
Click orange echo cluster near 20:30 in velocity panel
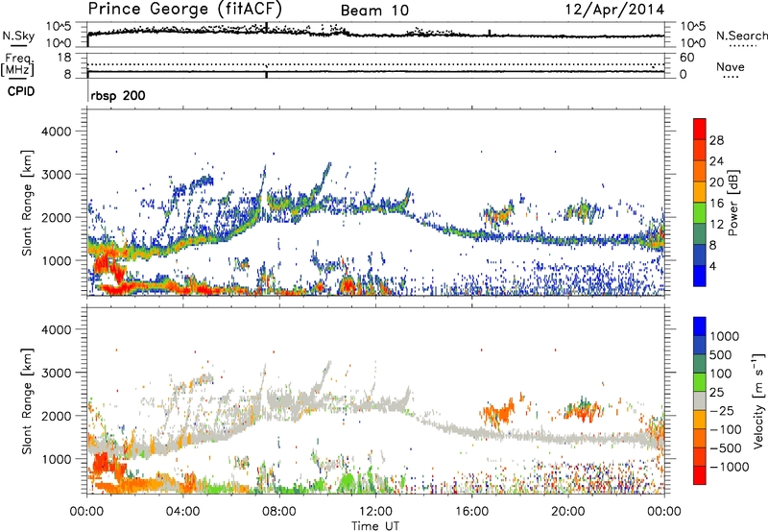583,410
